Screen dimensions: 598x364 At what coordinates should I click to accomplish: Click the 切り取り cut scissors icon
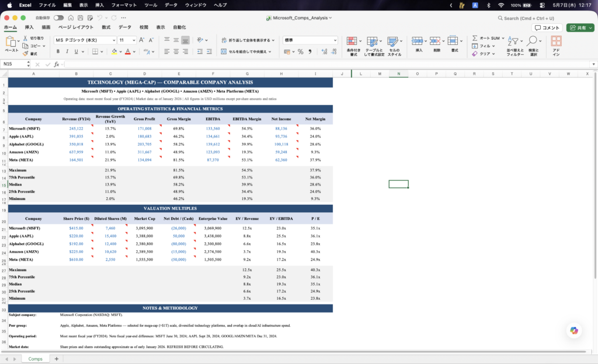[25, 38]
